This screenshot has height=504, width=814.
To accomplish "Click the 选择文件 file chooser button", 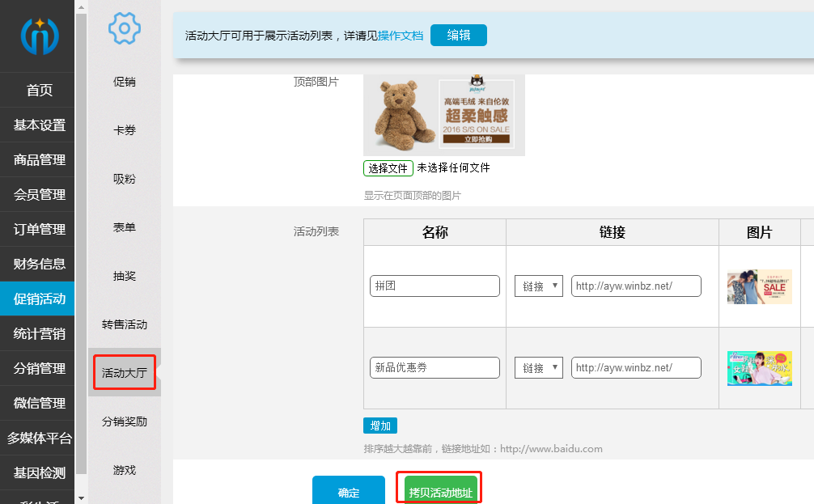I will coord(388,168).
